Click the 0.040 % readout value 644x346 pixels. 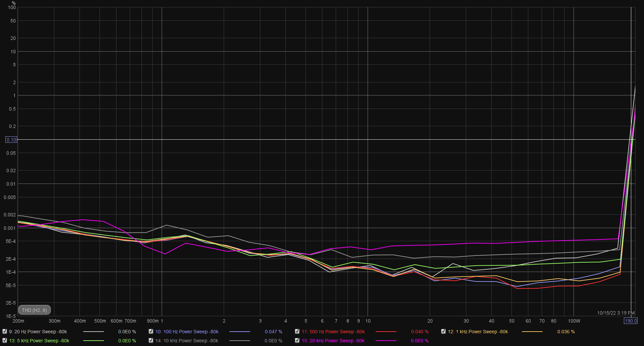tap(420, 332)
